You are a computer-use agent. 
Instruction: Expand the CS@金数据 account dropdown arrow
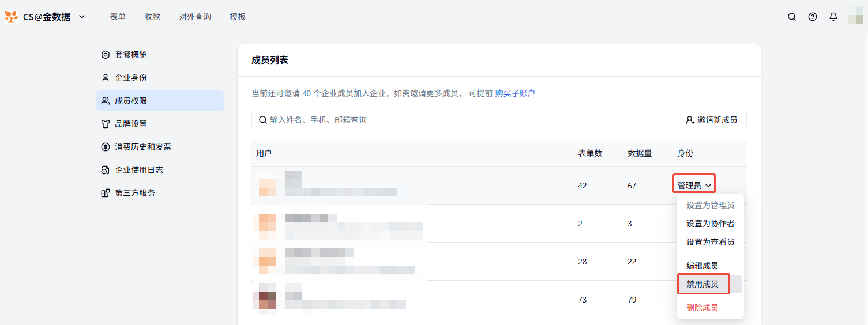(x=82, y=17)
